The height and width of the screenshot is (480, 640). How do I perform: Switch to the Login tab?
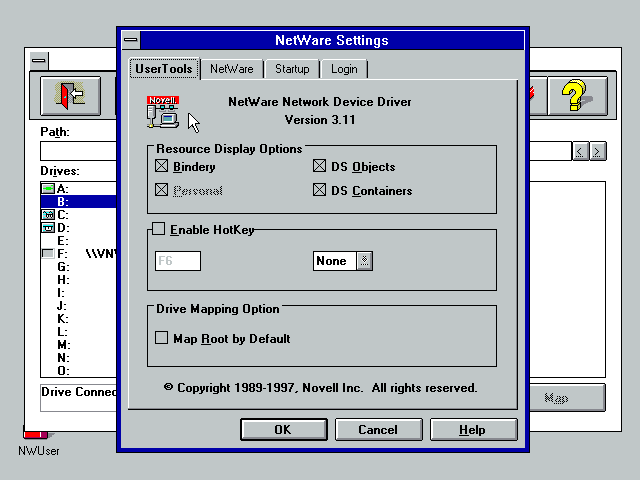[x=344, y=69]
